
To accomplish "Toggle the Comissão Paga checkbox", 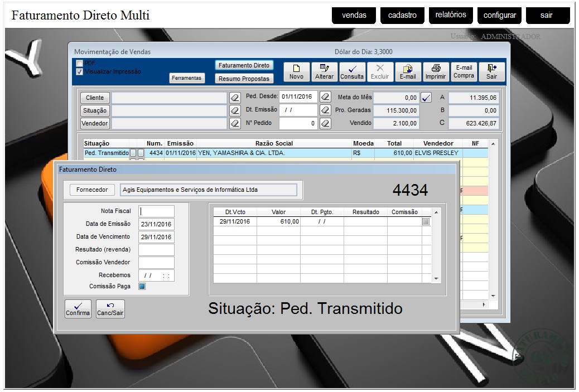I will click(x=142, y=287).
